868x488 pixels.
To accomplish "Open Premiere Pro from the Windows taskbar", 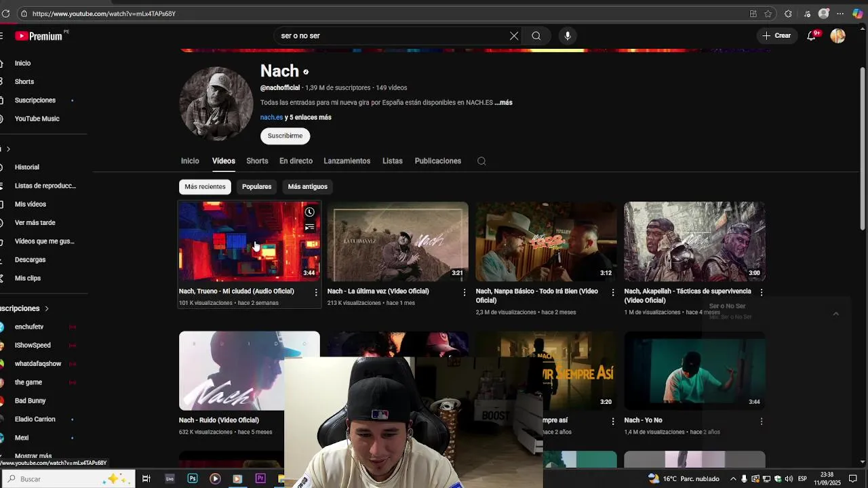I will 260,479.
